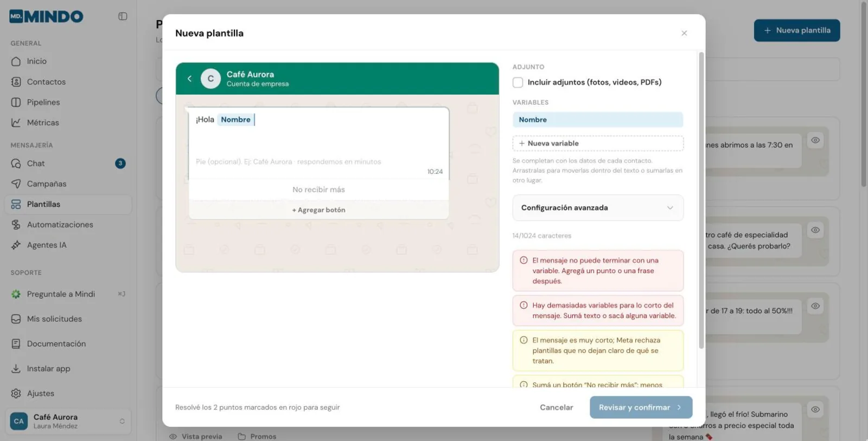The height and width of the screenshot is (441, 868).
Task: Click the MINDO logo
Action: (46, 16)
